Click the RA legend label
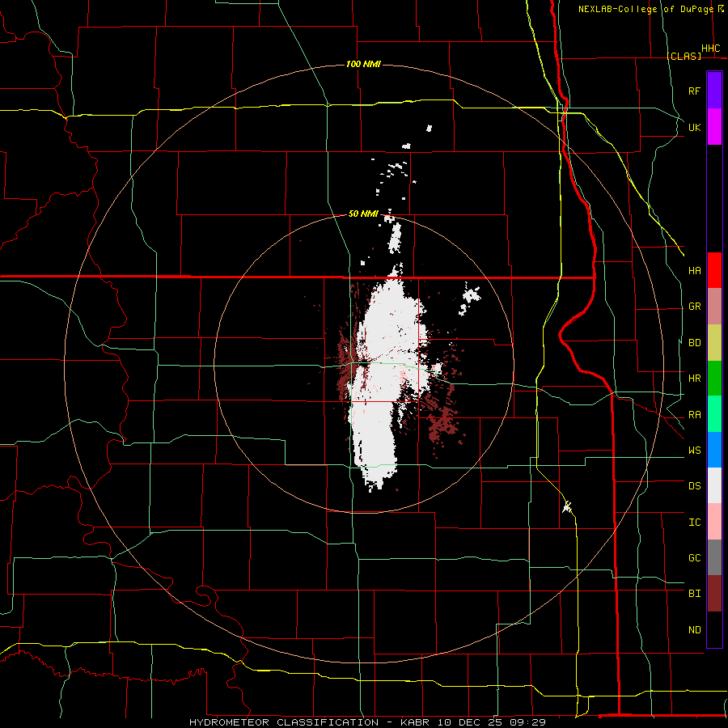The height and width of the screenshot is (728, 728). pos(695,415)
